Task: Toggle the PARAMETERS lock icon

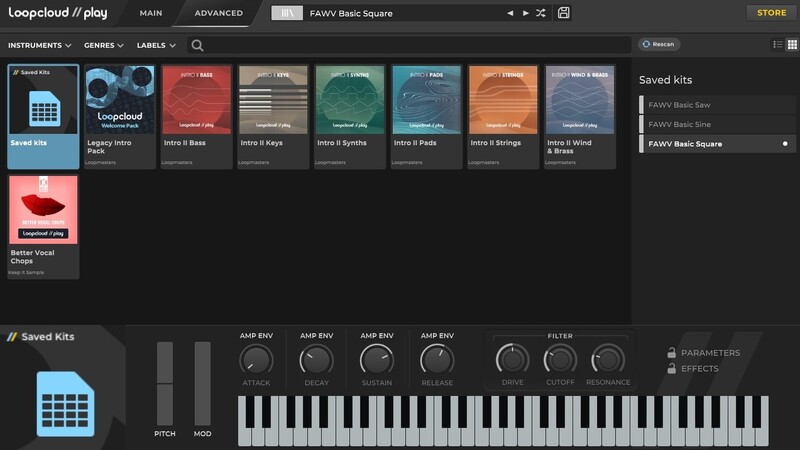Action: (x=671, y=353)
